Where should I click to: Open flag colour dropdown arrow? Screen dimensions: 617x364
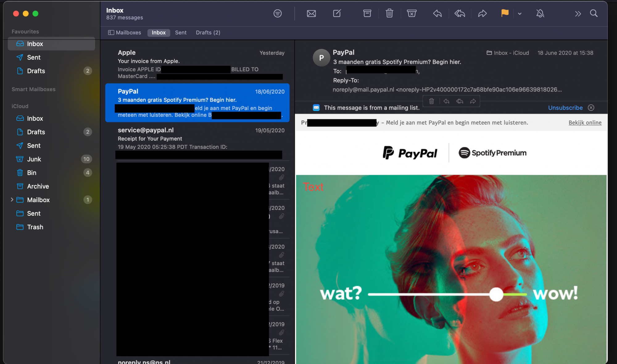520,14
